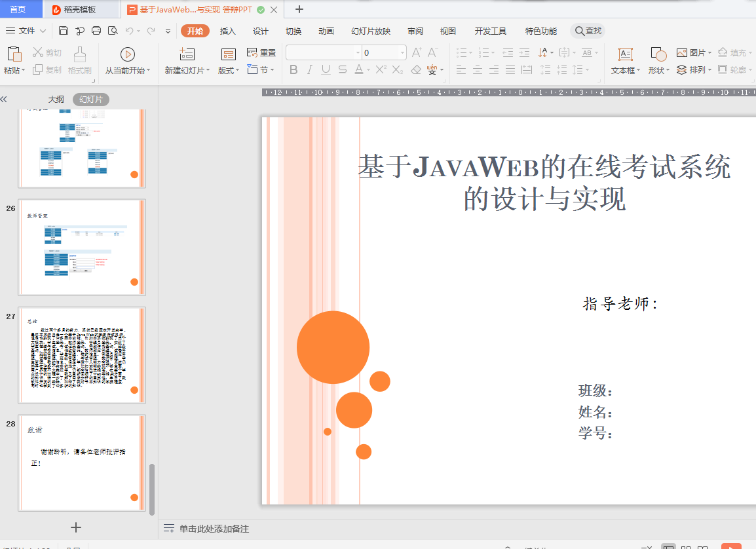Toggle underline formatting
This screenshot has height=549, width=756.
tap(326, 69)
